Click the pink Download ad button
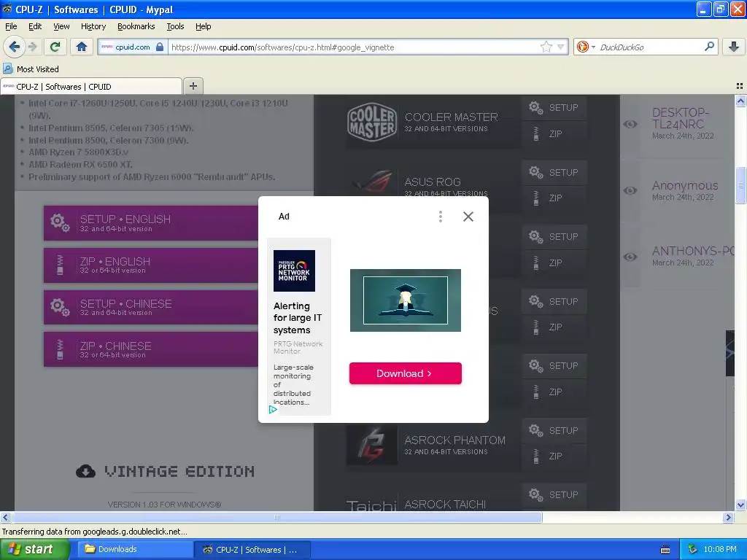 point(405,373)
